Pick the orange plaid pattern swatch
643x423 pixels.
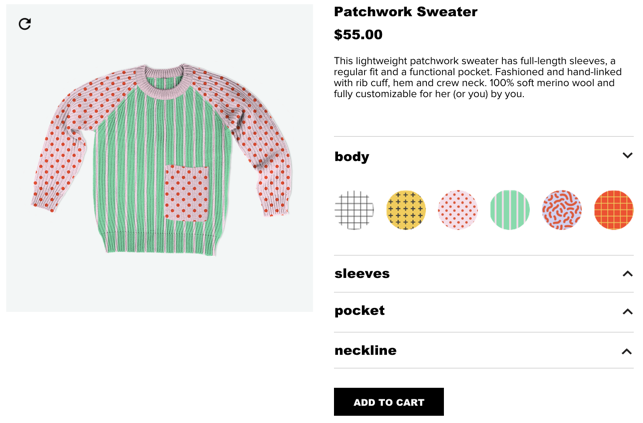click(x=613, y=210)
